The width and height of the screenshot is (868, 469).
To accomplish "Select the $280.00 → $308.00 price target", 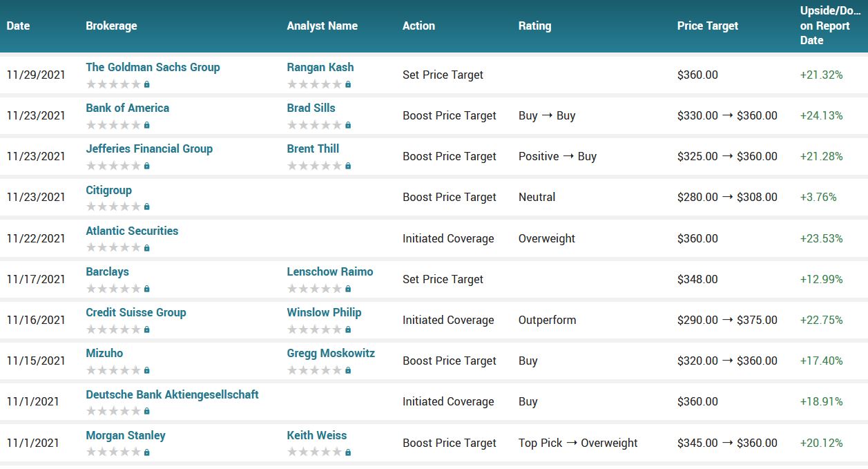I will [x=727, y=197].
